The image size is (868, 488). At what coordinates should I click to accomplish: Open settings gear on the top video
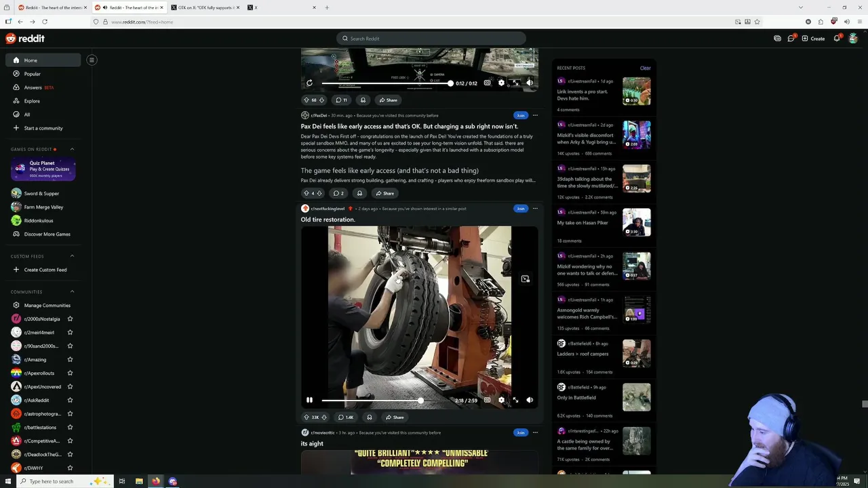coord(501,83)
